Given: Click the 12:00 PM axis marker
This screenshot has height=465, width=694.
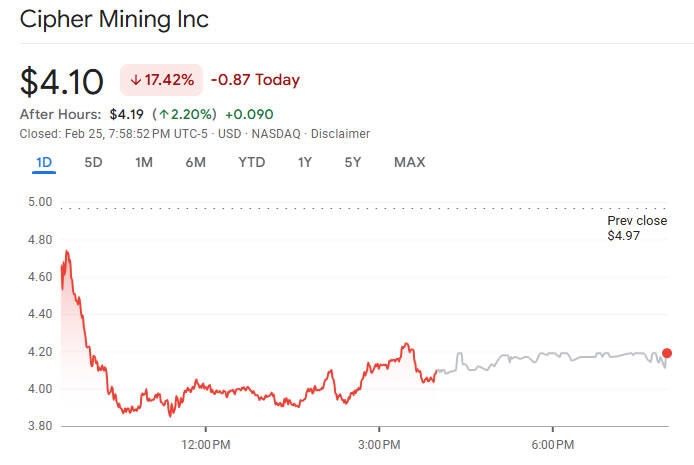Looking at the screenshot, I should coord(207,443).
